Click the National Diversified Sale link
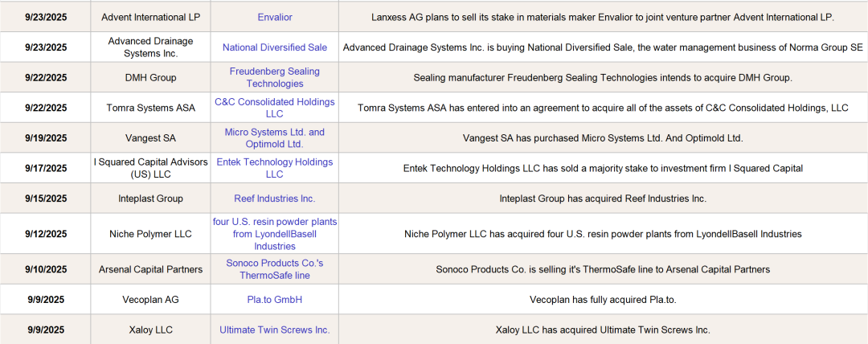The width and height of the screenshot is (868, 344). click(x=275, y=47)
